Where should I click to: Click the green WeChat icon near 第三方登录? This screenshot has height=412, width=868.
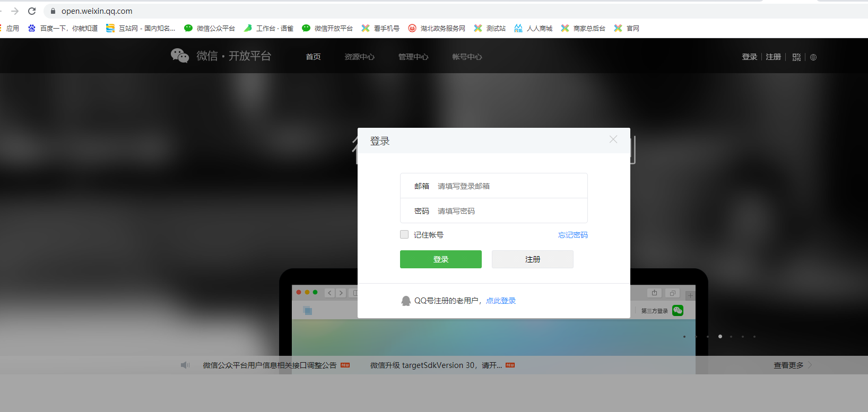[x=678, y=310]
